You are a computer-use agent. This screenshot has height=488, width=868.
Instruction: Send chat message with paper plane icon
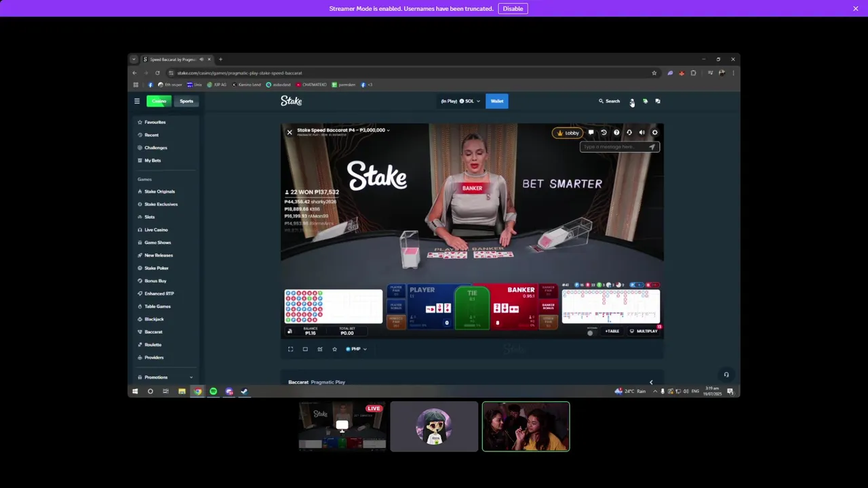(x=652, y=147)
